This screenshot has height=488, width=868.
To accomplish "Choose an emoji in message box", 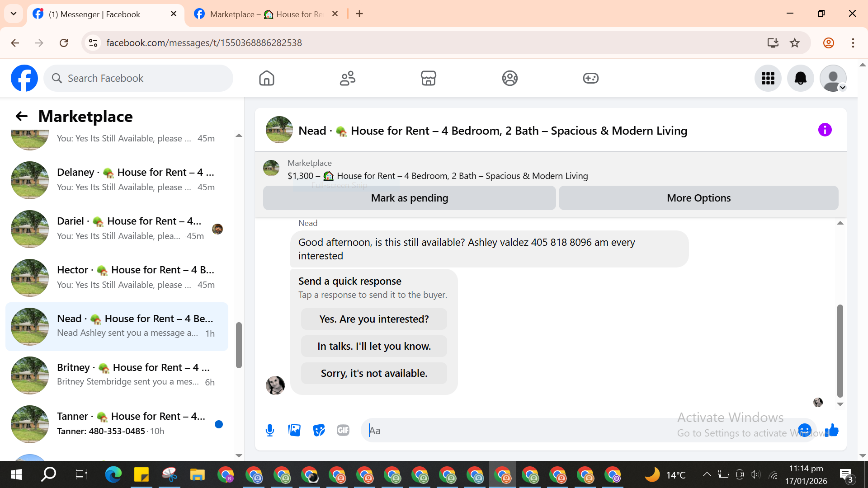I will tap(805, 430).
